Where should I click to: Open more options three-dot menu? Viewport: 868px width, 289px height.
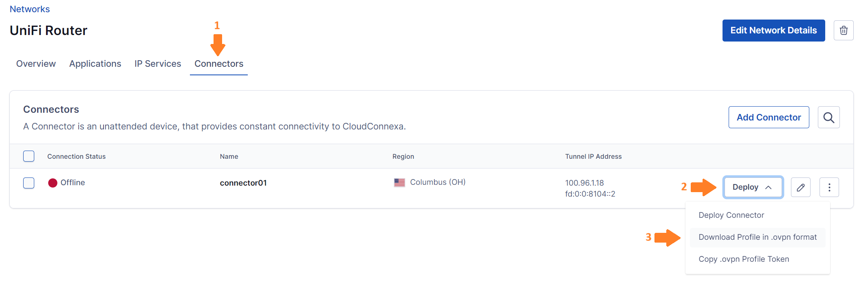click(x=829, y=187)
